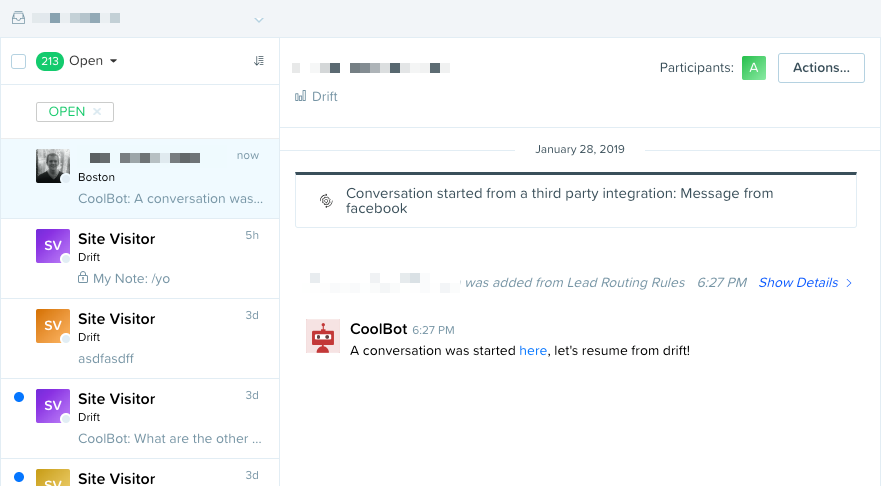Expand Show Details for routing rules
881x486 pixels.
(805, 283)
